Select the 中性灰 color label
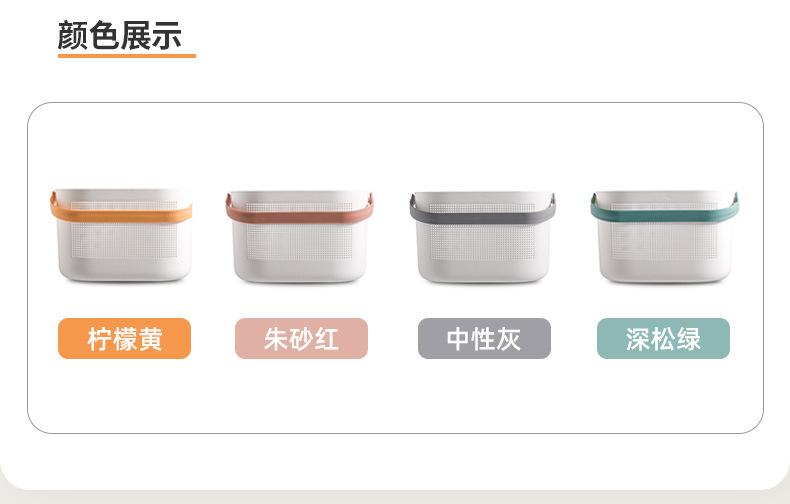 [x=484, y=338]
